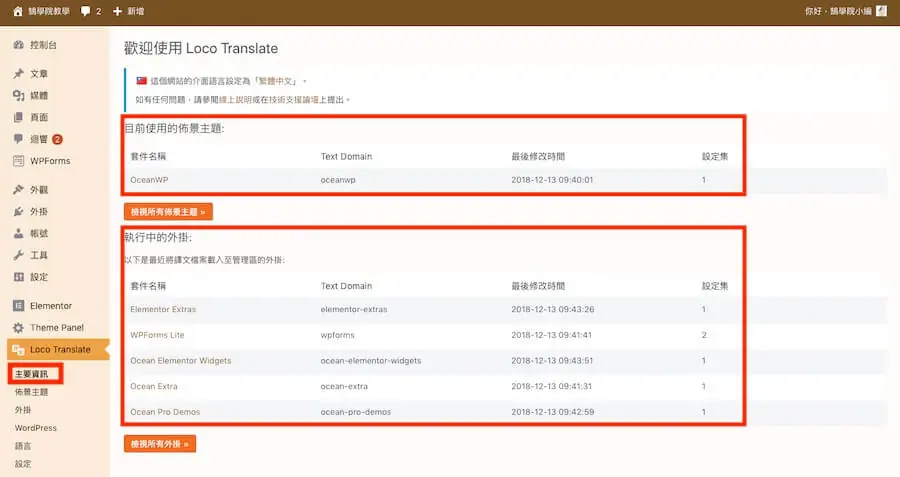Click 檢視所有佈景主題 » button
The image size is (900, 477).
click(x=168, y=212)
